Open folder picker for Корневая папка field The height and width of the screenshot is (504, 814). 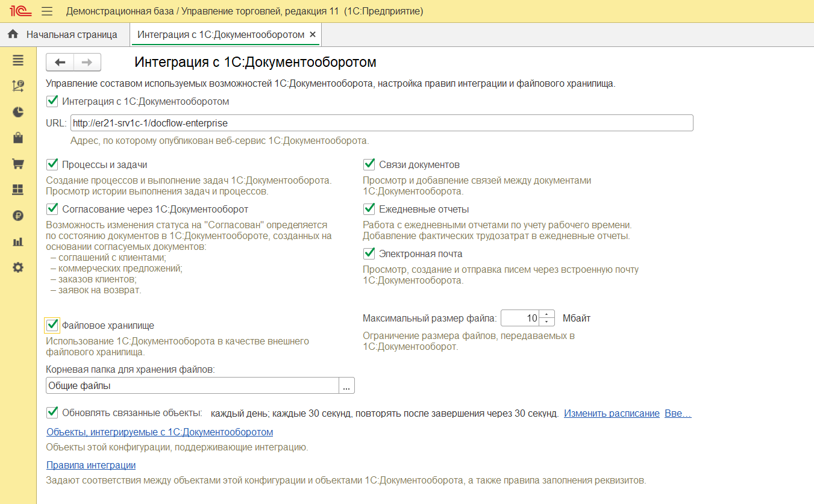point(346,386)
